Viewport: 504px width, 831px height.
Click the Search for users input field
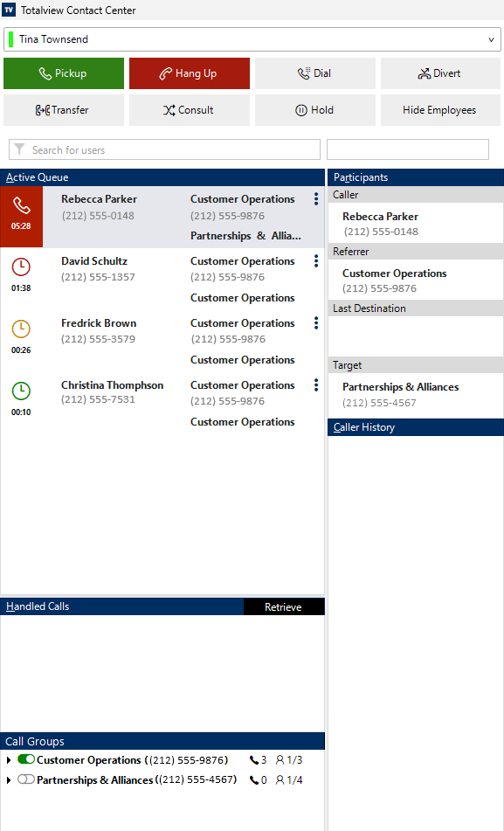coord(164,149)
